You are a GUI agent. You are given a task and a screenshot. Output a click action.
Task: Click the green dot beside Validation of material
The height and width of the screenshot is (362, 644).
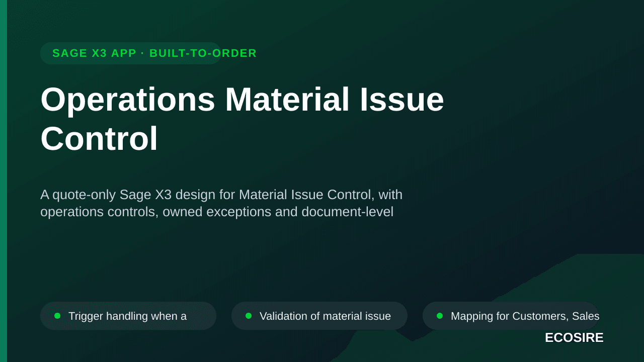[x=249, y=316]
